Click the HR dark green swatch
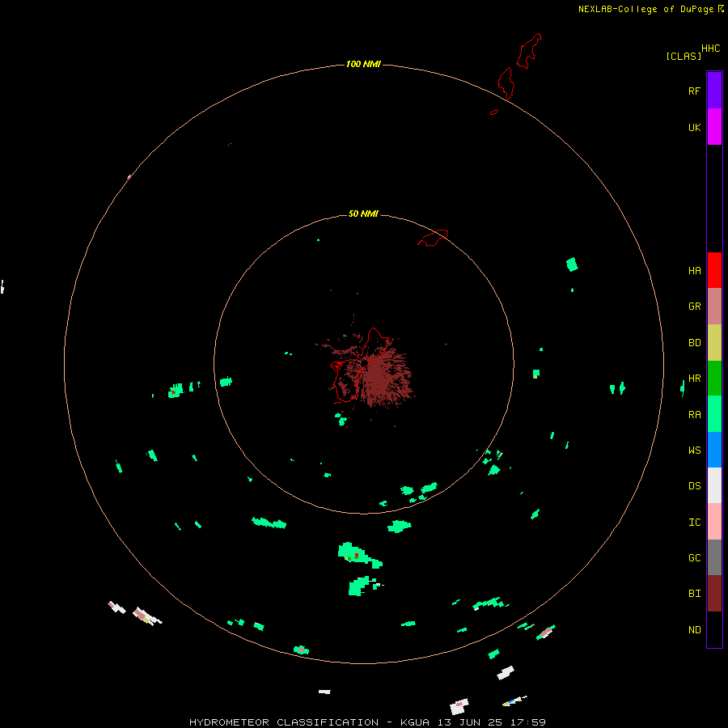728x728 pixels. (x=714, y=379)
